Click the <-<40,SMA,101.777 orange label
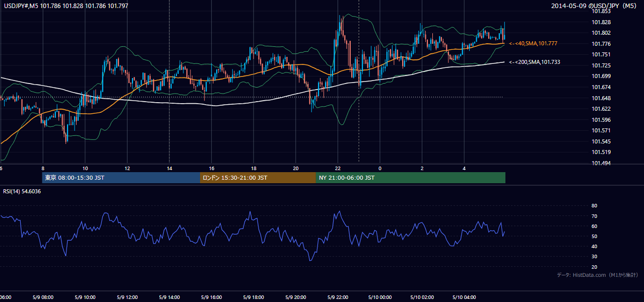This screenshot has height=302, width=644. tap(533, 44)
